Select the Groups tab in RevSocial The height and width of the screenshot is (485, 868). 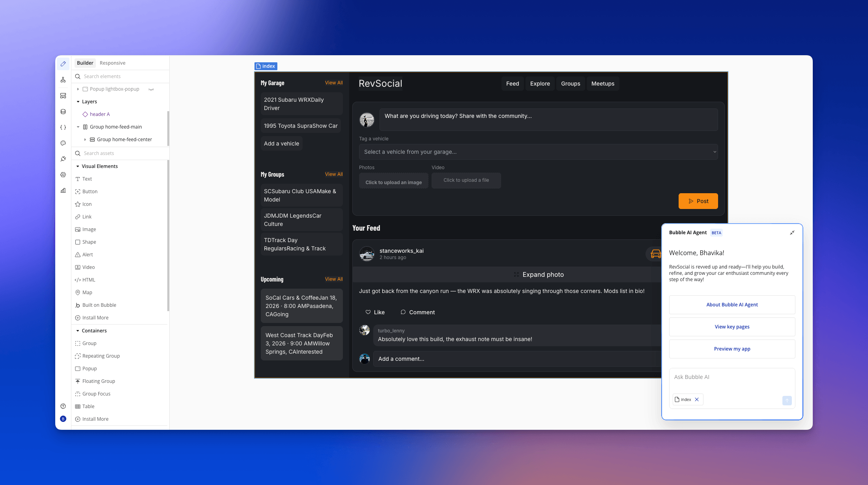[571, 84]
